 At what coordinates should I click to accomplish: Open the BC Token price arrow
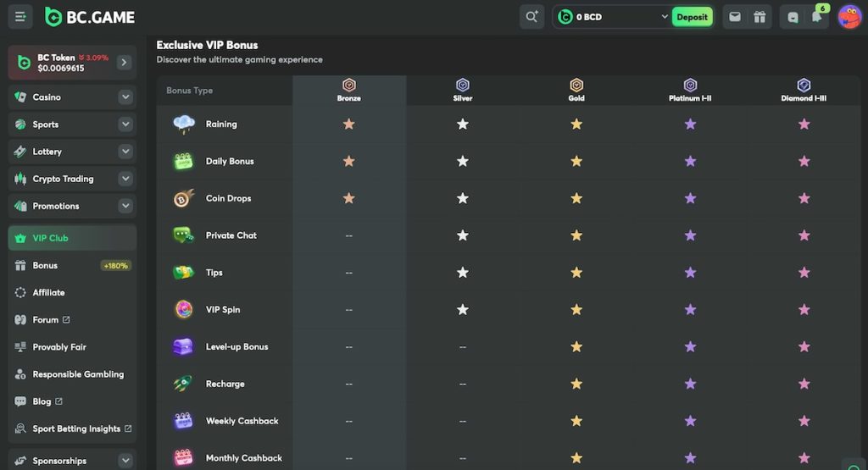click(124, 63)
